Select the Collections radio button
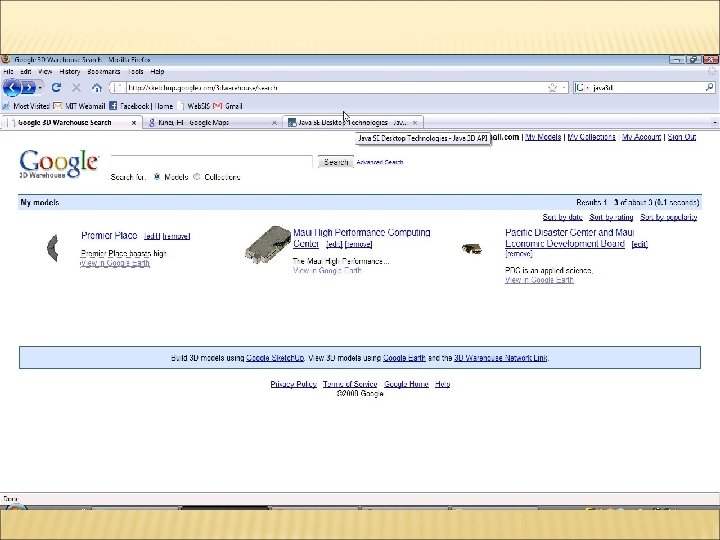Image resolution: width=720 pixels, height=540 pixels. tap(197, 177)
